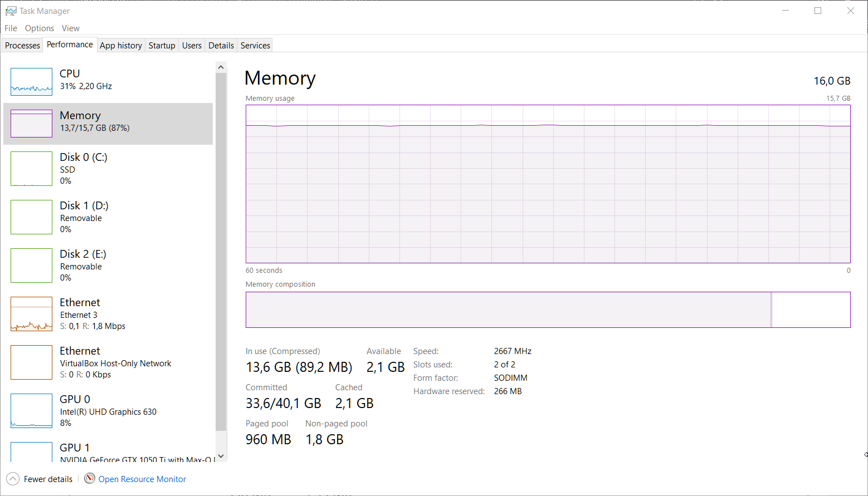Select the VirtualBox Host-Only Network graph icon
This screenshot has width=868, height=496.
point(31,362)
